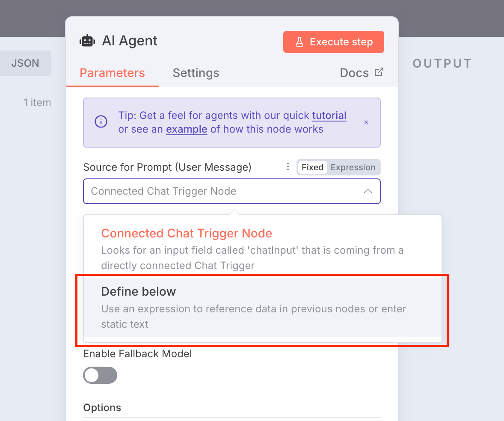Image resolution: width=504 pixels, height=421 pixels.
Task: Select the JSON view in input panel
Action: pos(25,63)
